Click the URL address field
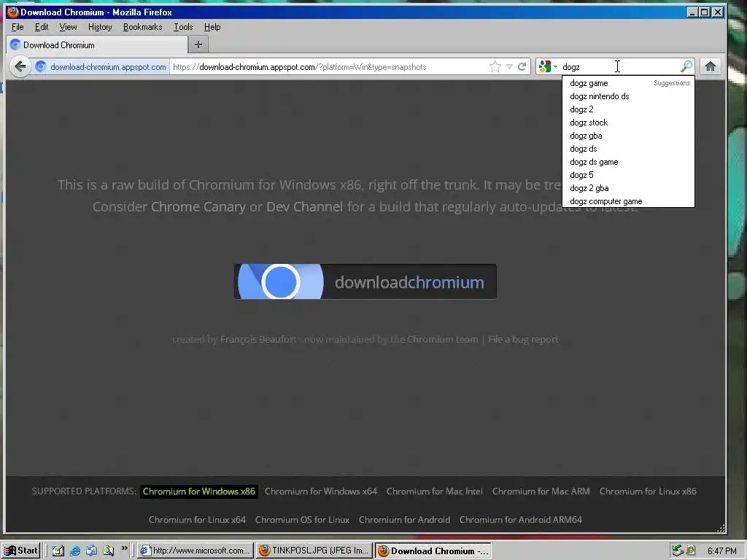 coord(329,66)
